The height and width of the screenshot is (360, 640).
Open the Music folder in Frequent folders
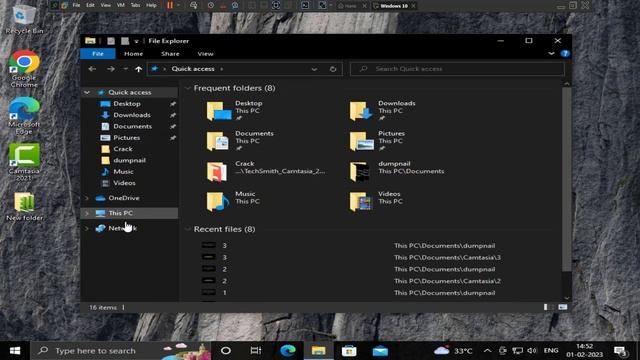coord(233,201)
